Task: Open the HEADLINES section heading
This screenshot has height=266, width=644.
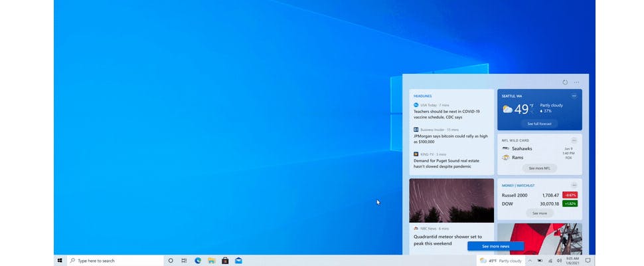Action: tap(423, 96)
